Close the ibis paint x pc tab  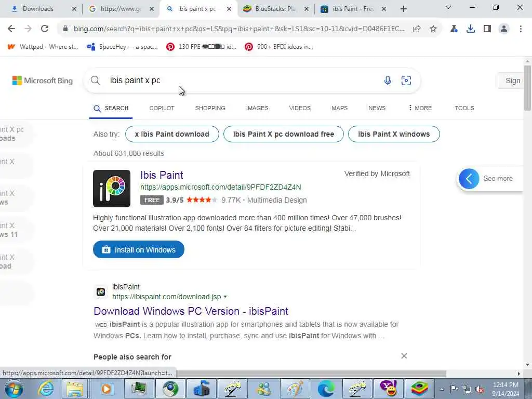point(229,9)
